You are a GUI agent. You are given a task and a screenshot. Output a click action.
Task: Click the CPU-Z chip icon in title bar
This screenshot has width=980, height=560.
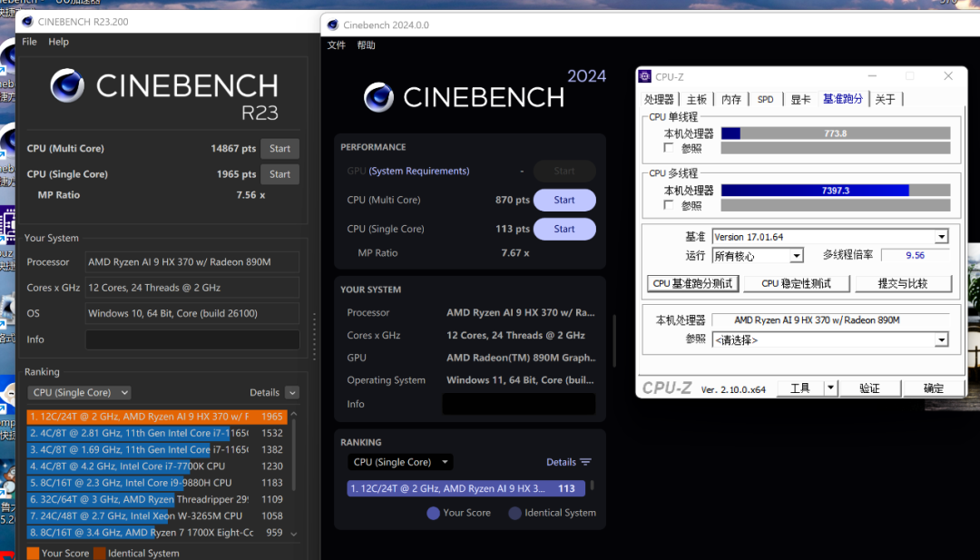pos(644,76)
